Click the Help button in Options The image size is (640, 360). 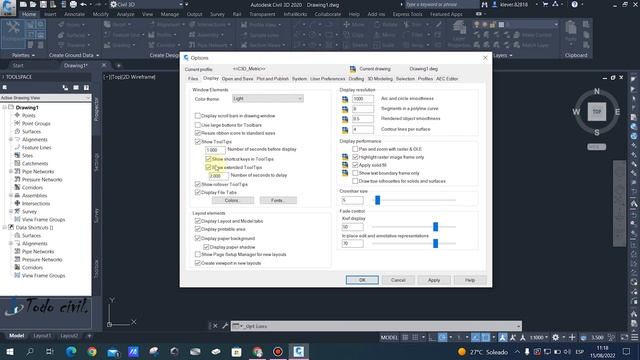point(470,280)
